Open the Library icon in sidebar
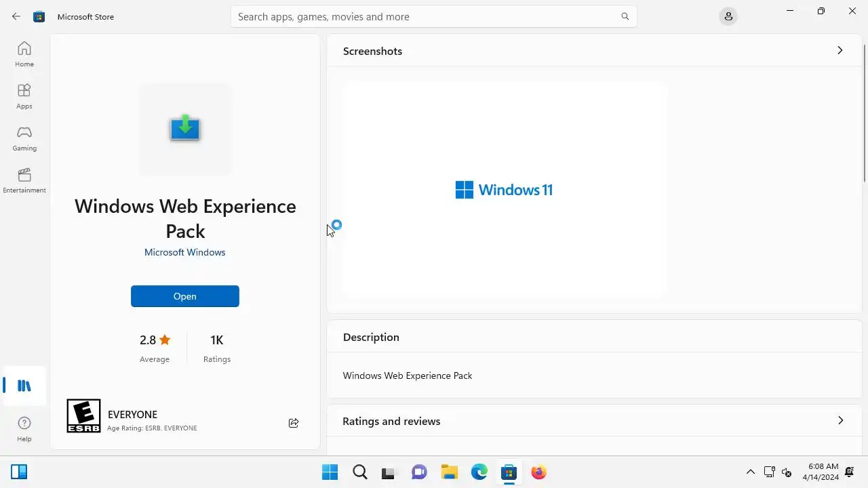This screenshot has height=488, width=868. point(24,386)
